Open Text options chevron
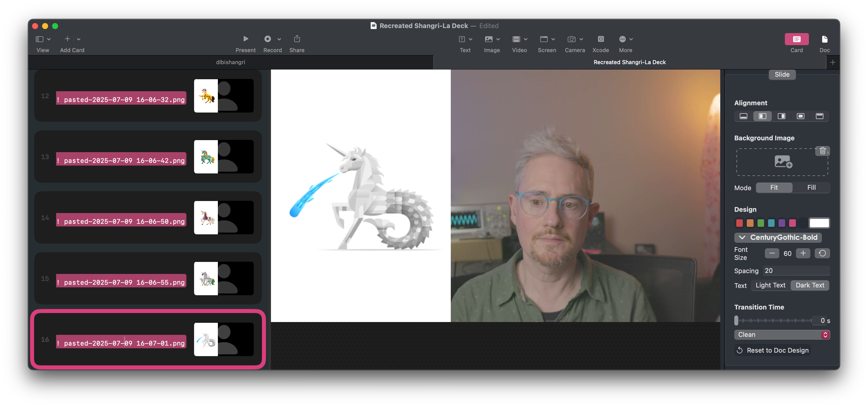 471,39
